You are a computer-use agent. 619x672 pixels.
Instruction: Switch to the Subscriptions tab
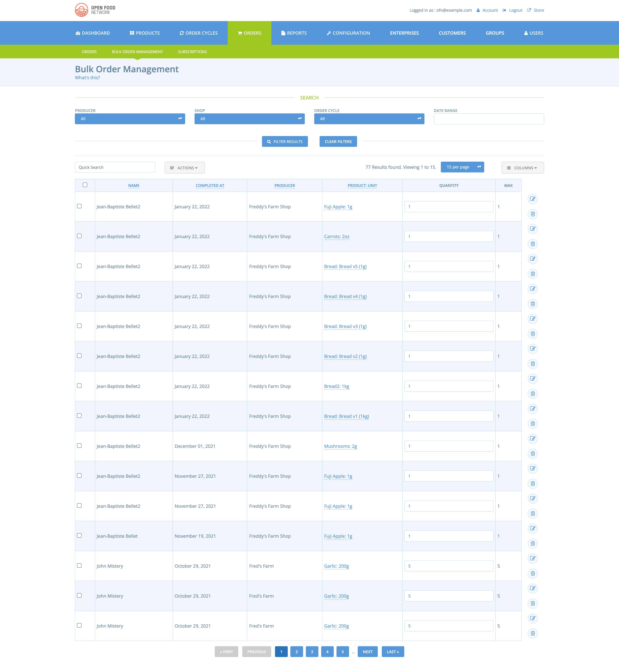tap(192, 52)
